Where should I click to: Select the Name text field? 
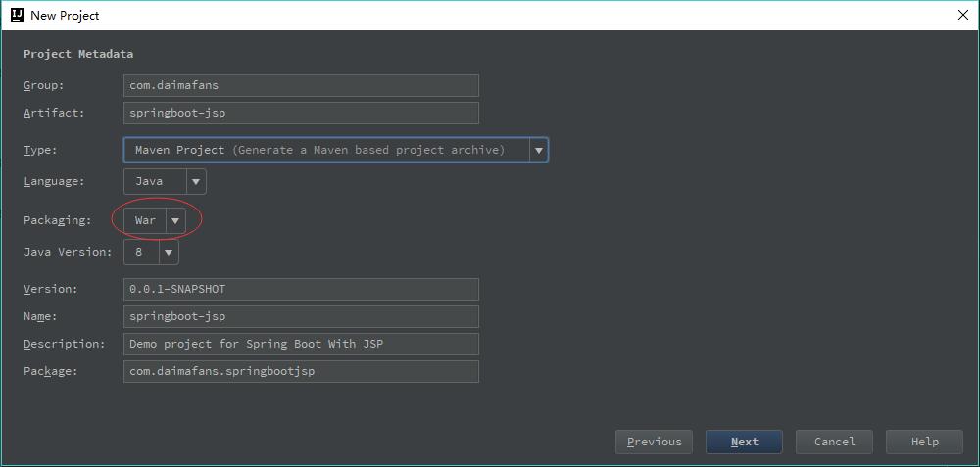tap(301, 316)
